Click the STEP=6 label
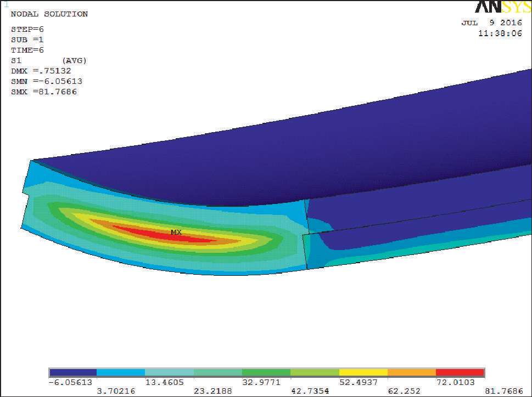Image resolution: width=532 pixels, height=397 pixels. point(27,29)
